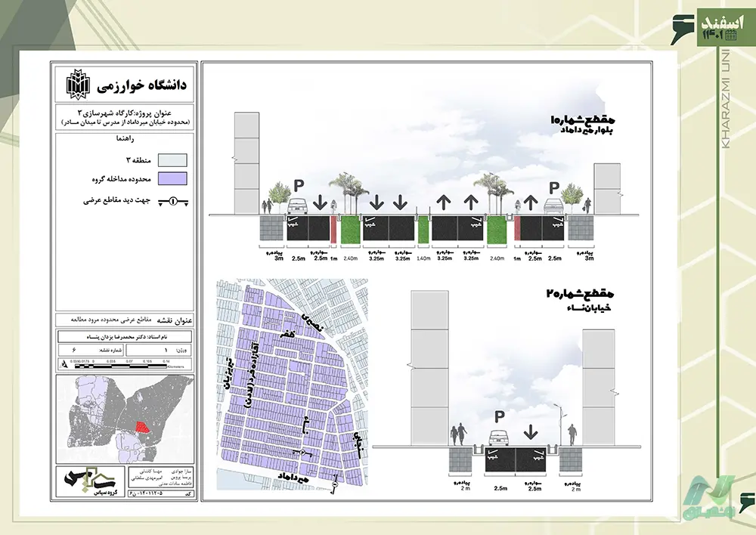This screenshot has height=535, width=756.
Task: Click the calendar icon beside 1401
Action: pos(731,34)
